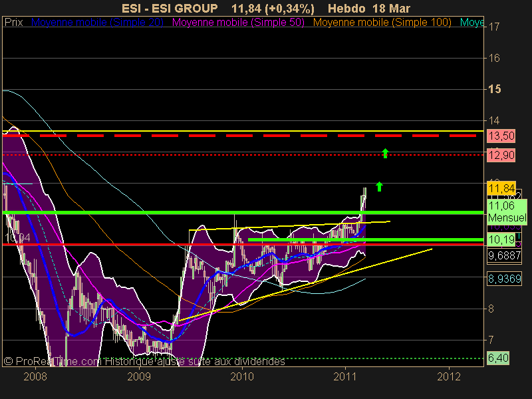The height and width of the screenshot is (399, 532).
Task: Click the '11,84 (+0,34%)' quote in title
Action: pyautogui.click(x=273, y=8)
